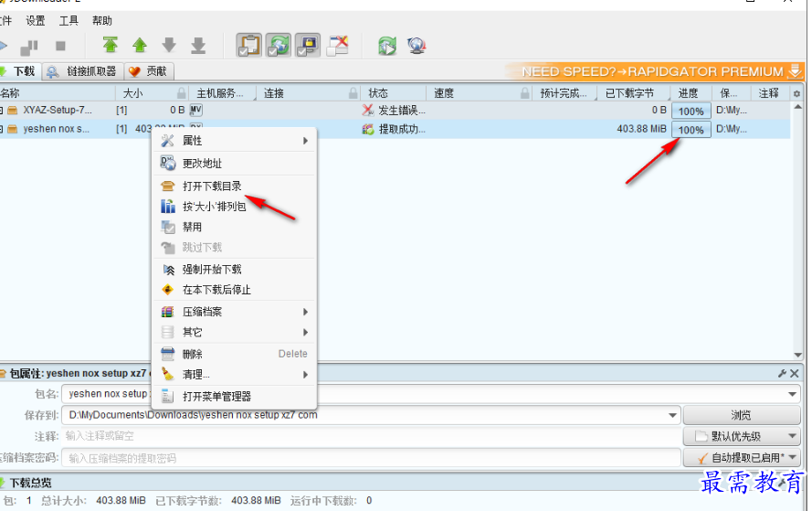
Task: Click the D:\My... save path cell in yeshen row
Action: [732, 129]
